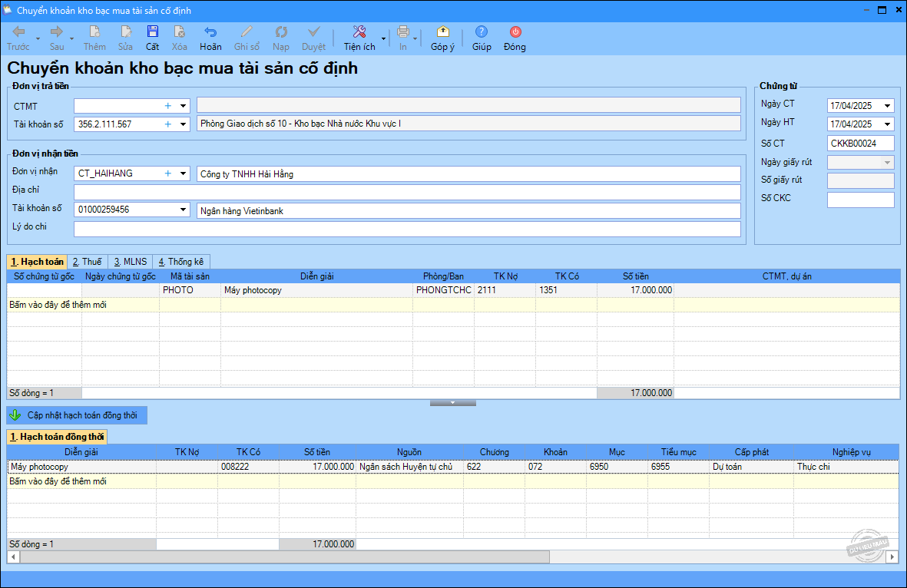Screen dimensions: 907x588
Task: Click the Nghiệp vụ cell Thực chi
Action: [846, 467]
